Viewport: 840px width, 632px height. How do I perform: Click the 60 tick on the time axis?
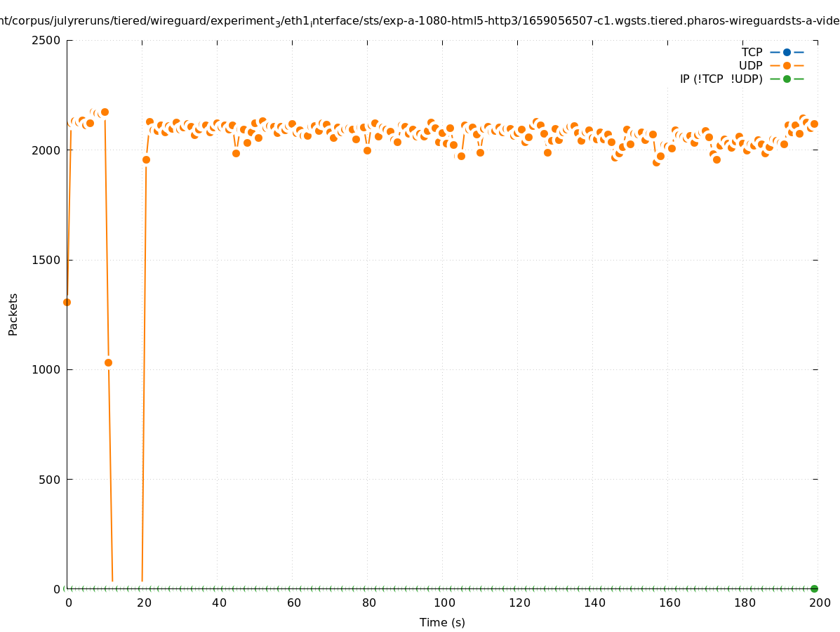(x=293, y=603)
